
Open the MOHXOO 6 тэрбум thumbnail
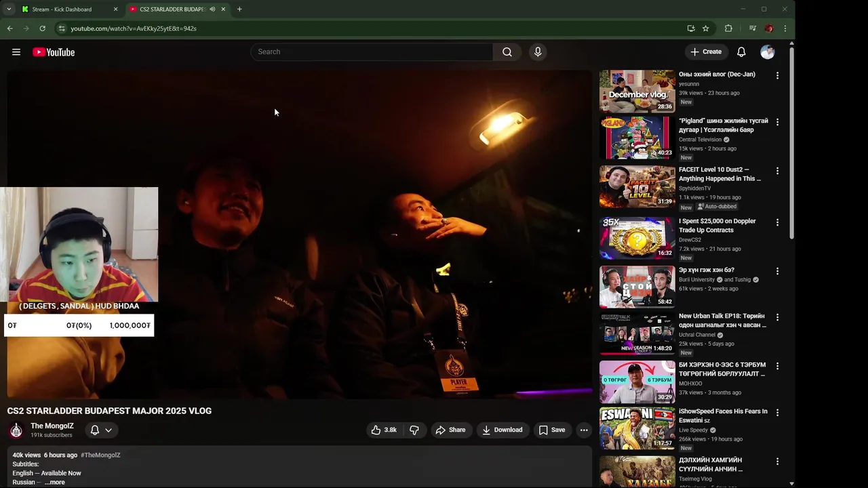(637, 382)
